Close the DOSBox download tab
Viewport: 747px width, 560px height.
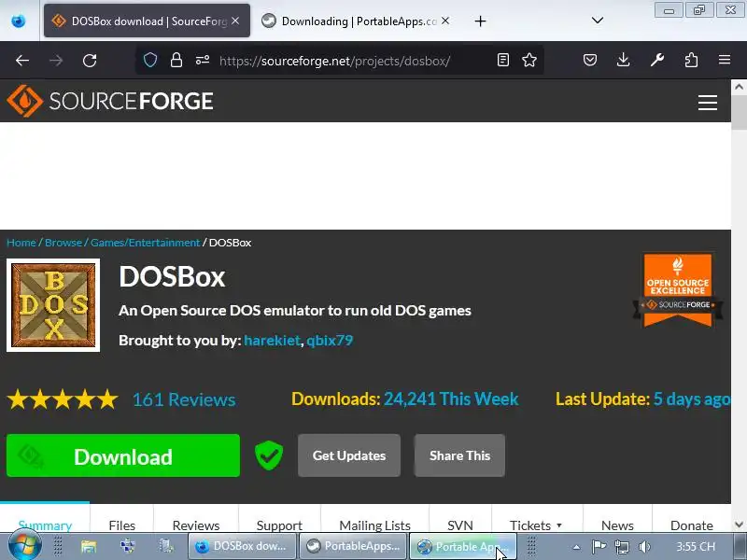click(235, 21)
